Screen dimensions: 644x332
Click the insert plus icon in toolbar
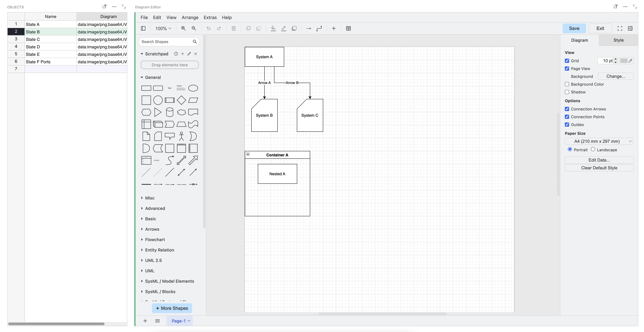click(x=334, y=28)
